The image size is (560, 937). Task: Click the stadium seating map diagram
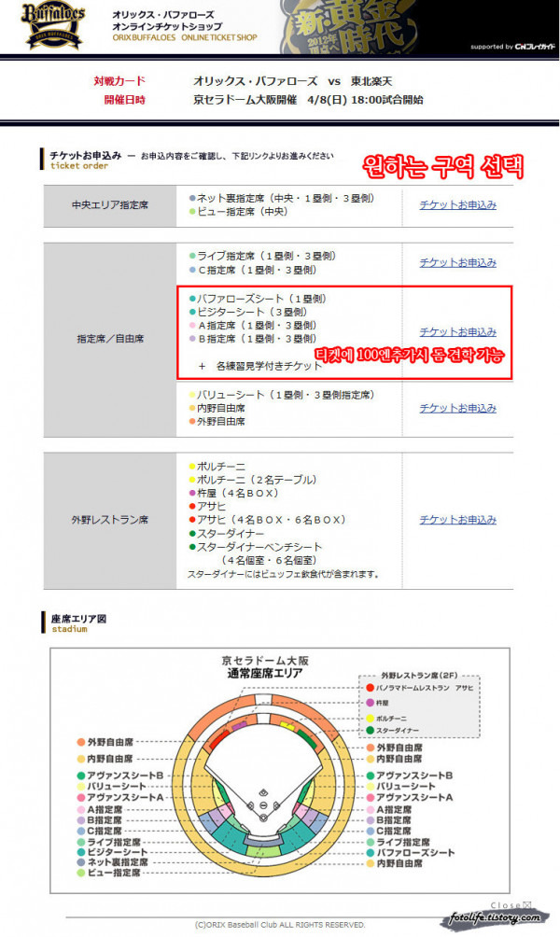point(263,787)
